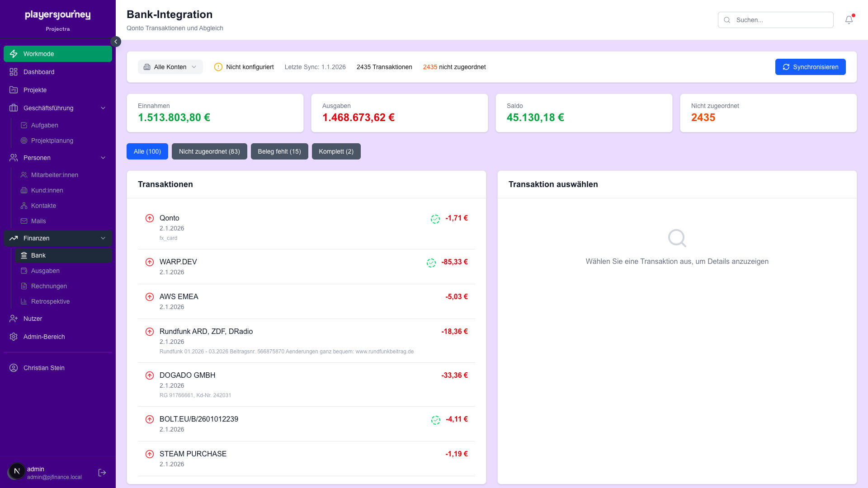Image resolution: width=868 pixels, height=488 pixels.
Task: Collapse the Finanzen section chevron
Action: point(103,238)
